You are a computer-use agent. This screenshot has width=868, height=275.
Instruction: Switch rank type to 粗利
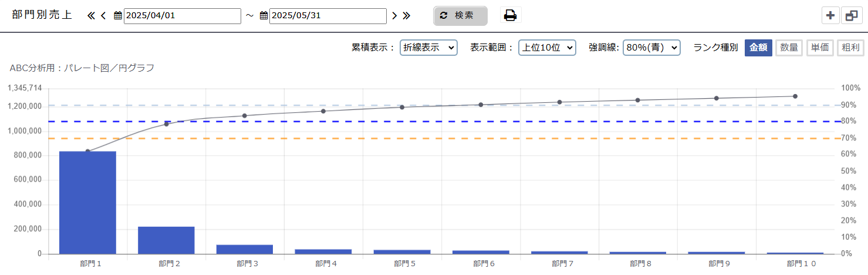(850, 48)
